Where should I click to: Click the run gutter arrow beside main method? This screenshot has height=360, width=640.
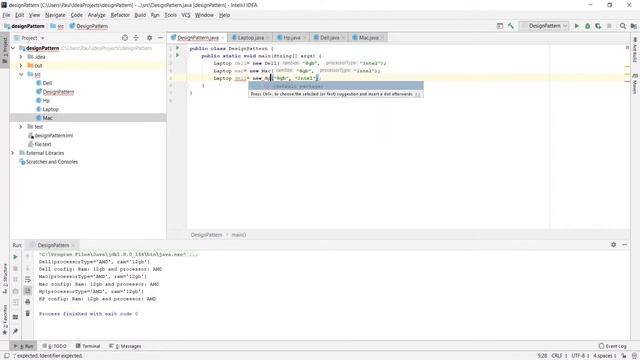178,55
